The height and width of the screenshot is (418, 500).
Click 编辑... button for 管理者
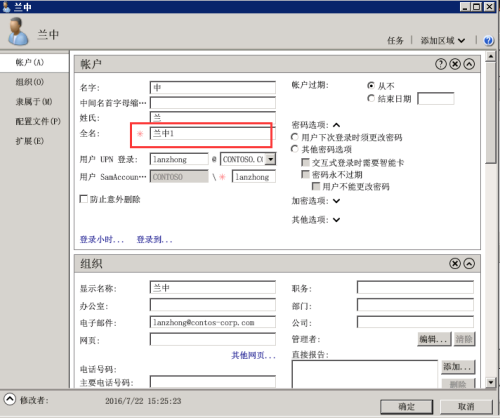pos(434,339)
